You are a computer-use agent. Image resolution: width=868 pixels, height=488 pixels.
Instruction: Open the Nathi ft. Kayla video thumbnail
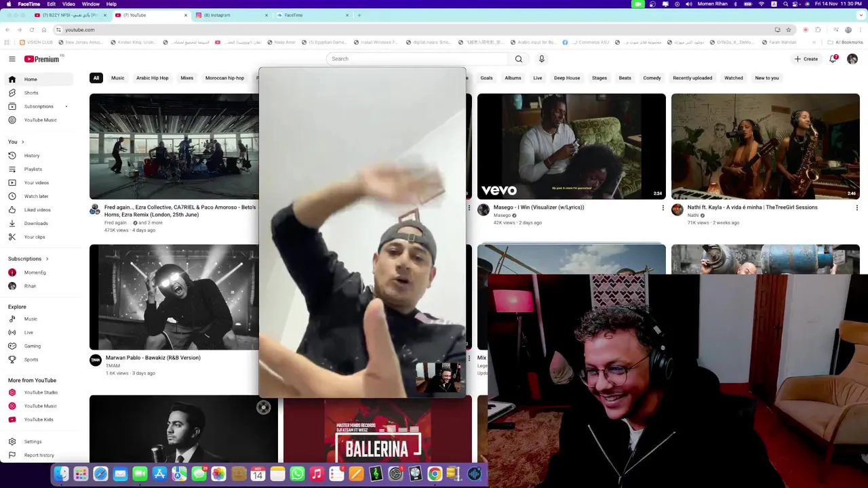pyautogui.click(x=766, y=146)
